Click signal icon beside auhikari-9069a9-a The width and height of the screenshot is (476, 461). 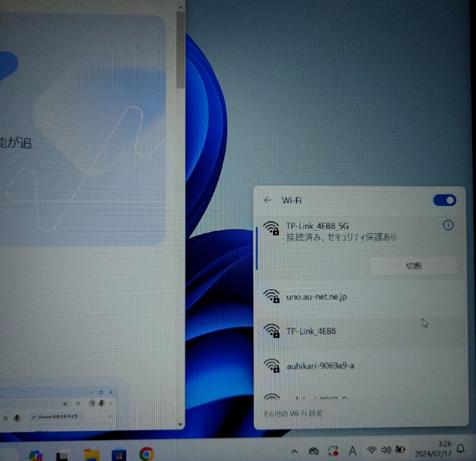[272, 365]
